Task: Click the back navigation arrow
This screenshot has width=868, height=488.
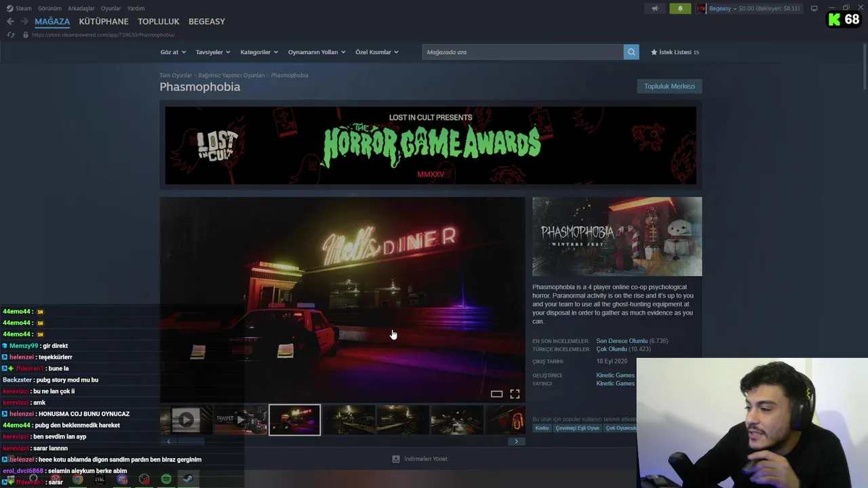Action: click(x=10, y=22)
